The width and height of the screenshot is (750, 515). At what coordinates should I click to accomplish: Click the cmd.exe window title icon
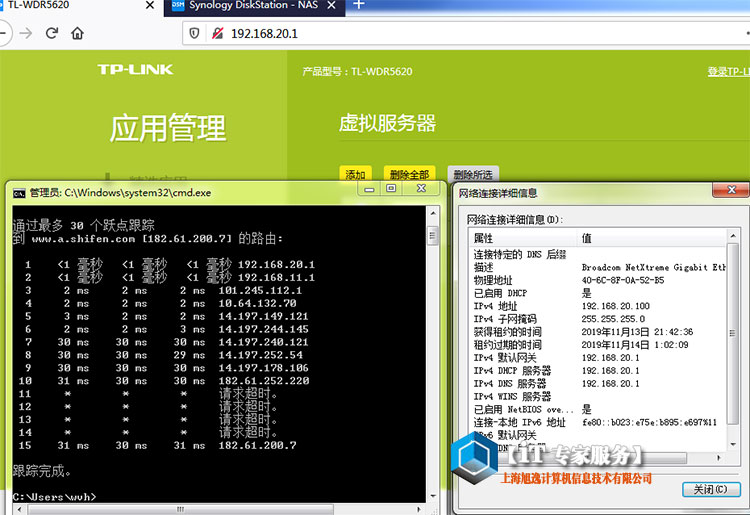coord(19,193)
